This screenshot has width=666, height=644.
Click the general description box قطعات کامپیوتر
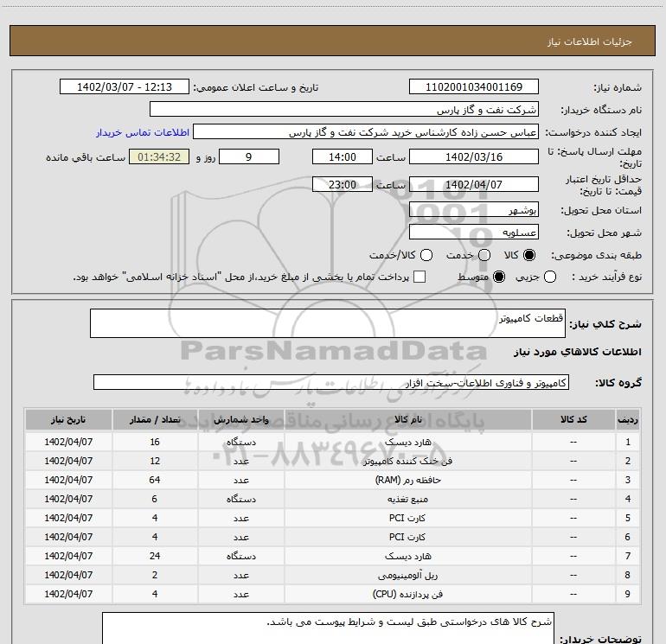(x=328, y=323)
